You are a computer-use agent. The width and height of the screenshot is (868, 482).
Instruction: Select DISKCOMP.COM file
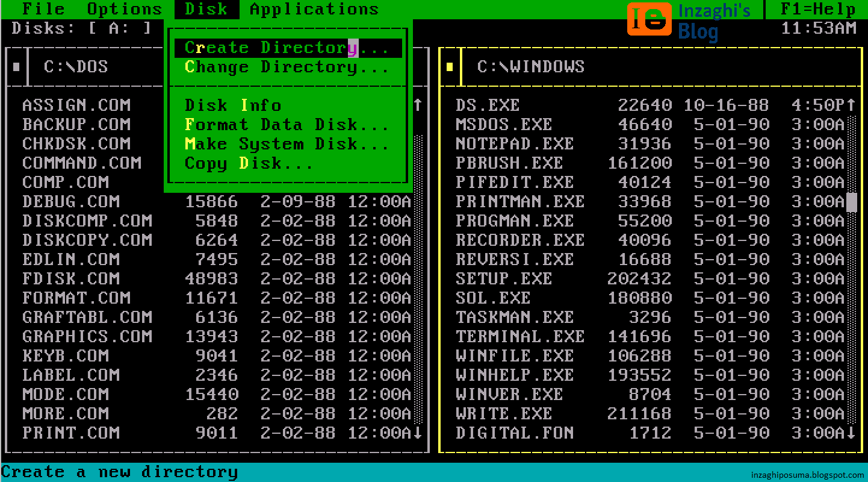click(x=217, y=221)
